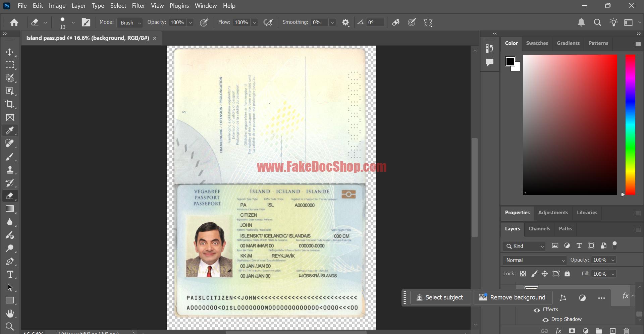Open the Layers panel options menu
Screen dimensions: 644x334
tap(638, 229)
